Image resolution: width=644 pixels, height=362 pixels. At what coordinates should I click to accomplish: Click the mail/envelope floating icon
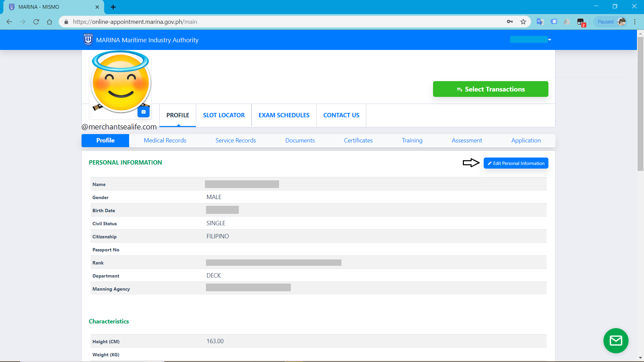click(x=616, y=340)
